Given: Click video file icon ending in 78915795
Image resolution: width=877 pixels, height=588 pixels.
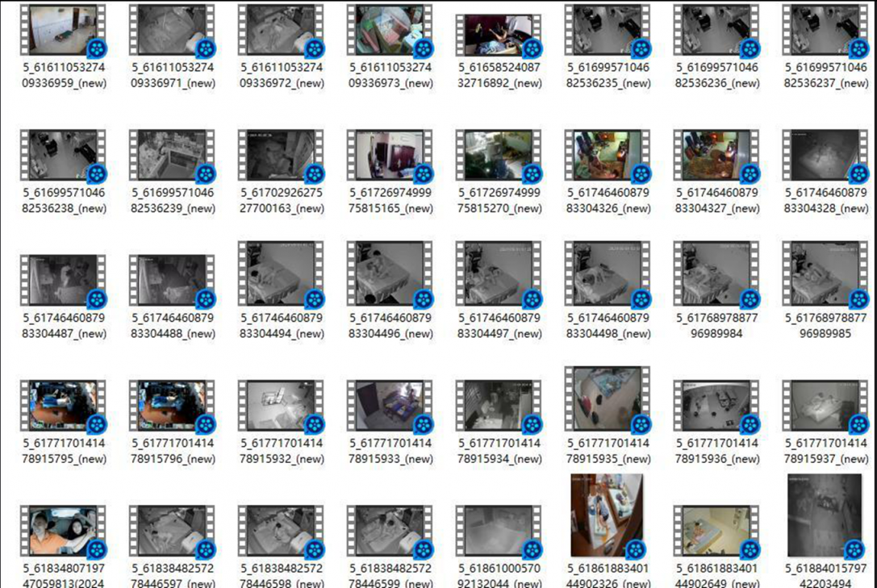Looking at the screenshot, I should (x=63, y=407).
